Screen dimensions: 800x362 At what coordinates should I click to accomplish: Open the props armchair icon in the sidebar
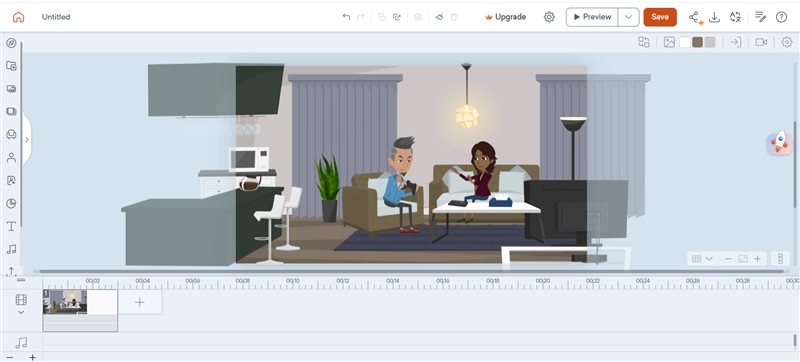coord(11,134)
